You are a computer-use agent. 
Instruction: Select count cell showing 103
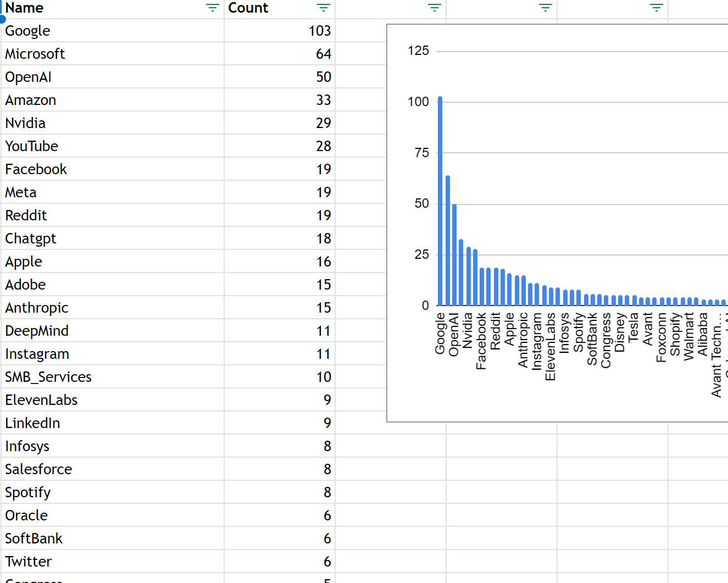click(x=280, y=31)
